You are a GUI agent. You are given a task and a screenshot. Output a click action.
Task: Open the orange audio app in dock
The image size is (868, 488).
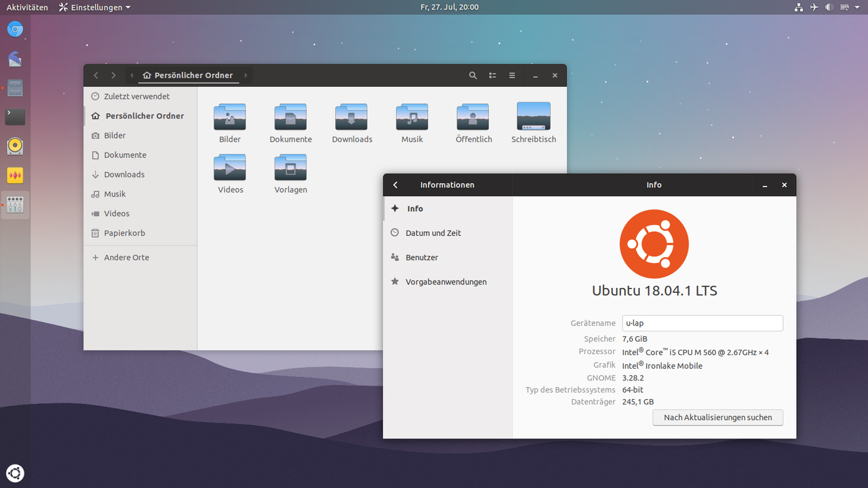click(15, 176)
